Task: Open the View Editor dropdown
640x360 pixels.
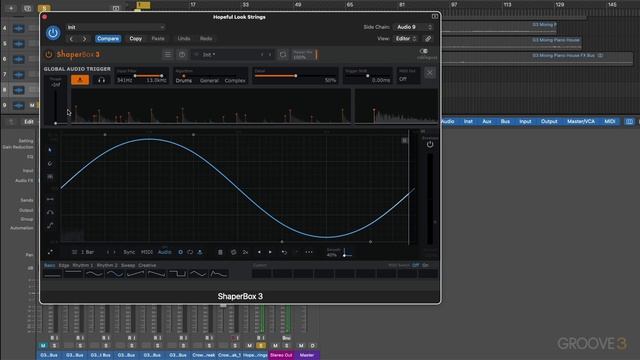Action: coord(406,39)
